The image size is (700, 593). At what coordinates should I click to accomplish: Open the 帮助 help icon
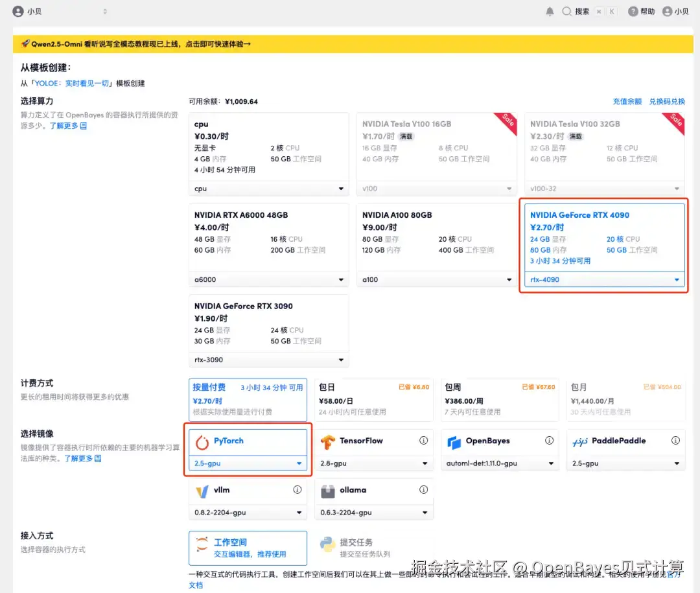click(x=633, y=12)
